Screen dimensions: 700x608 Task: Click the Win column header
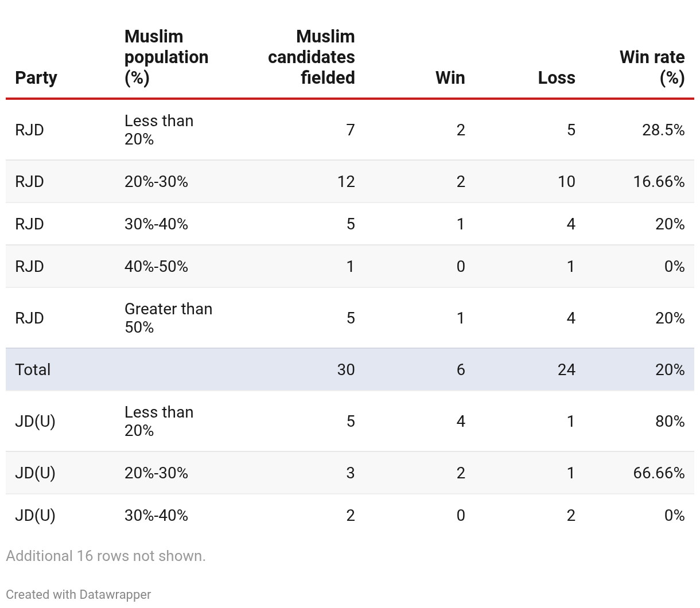tap(450, 77)
